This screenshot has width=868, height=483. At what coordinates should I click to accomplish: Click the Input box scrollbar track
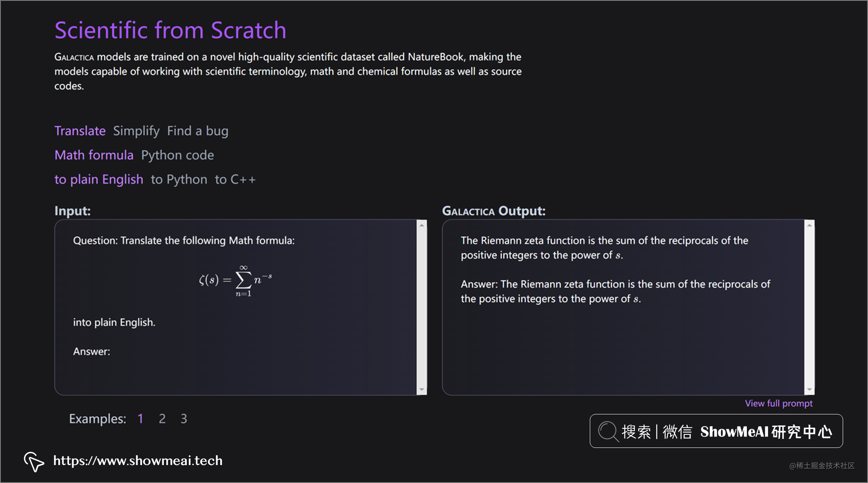pos(422,307)
